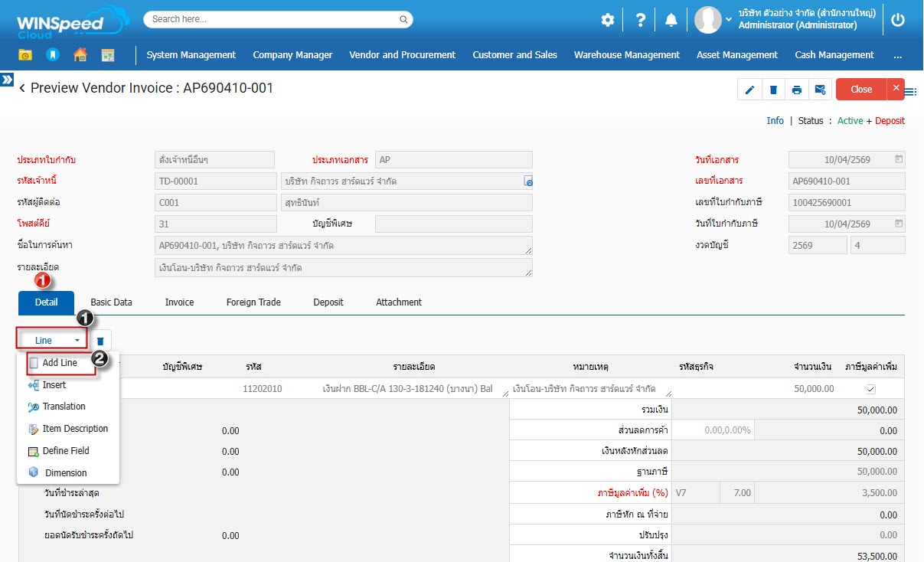Viewport: 924px width, 562px height.
Task: Click the pencil edit invoice icon
Action: tap(749, 90)
